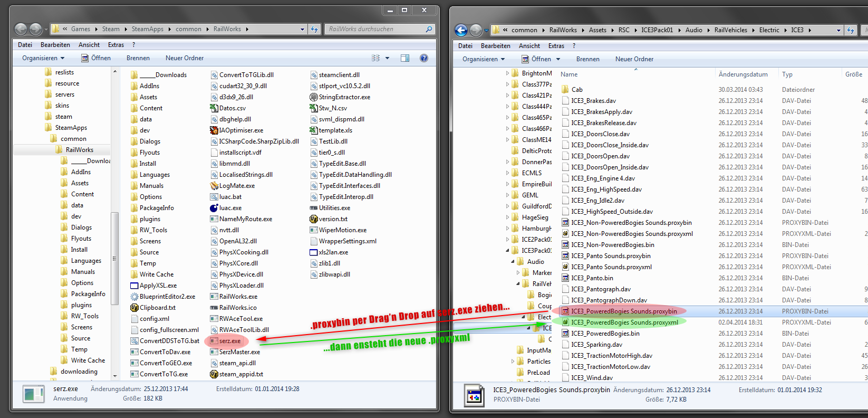Open the Ansicht menu in ICE3 window

pyautogui.click(x=529, y=46)
